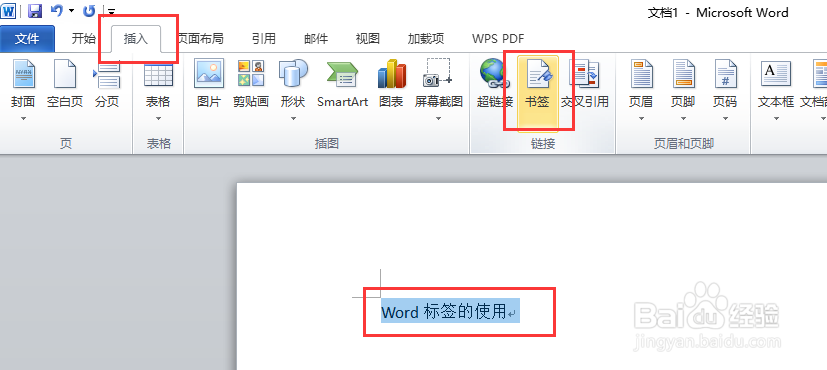Screen dimensions: 827x370
Task: Switch to the 邮件 tab
Action: (316, 38)
